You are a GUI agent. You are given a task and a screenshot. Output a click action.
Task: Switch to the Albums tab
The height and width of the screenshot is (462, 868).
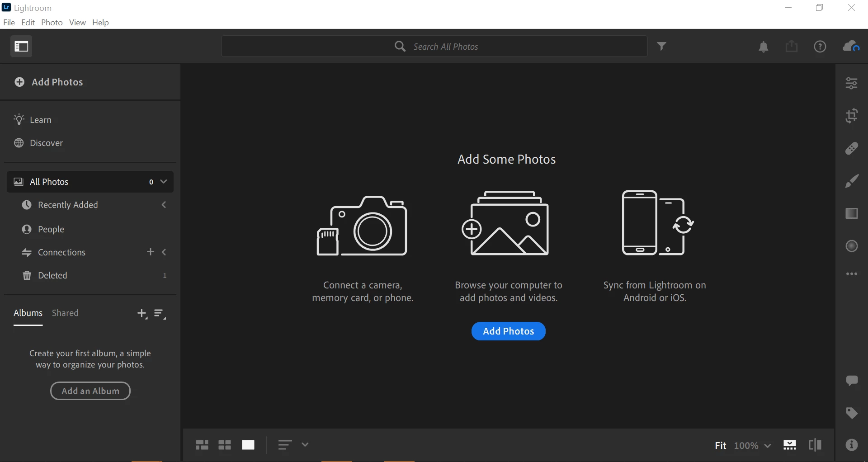(x=28, y=313)
